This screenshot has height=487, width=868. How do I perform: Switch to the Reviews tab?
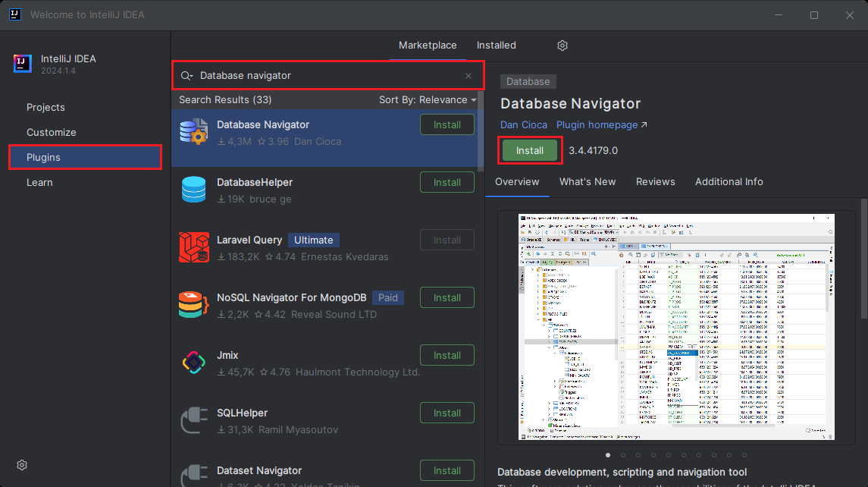coord(655,181)
